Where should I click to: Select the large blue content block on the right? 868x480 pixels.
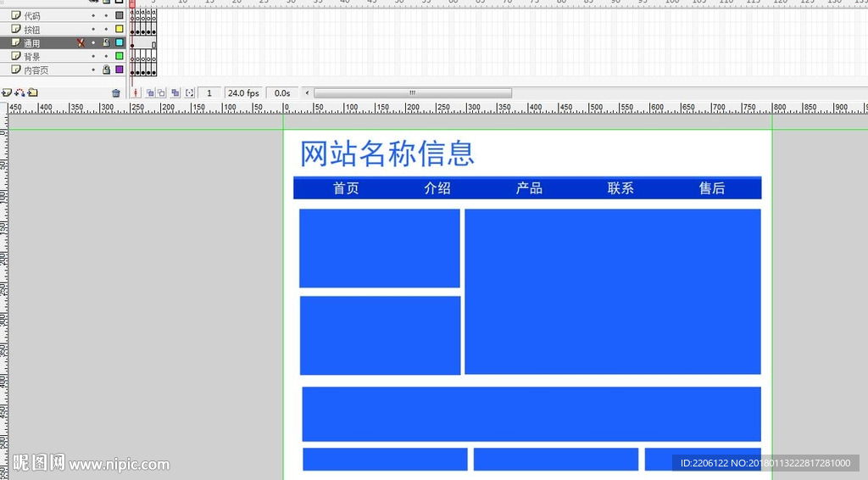point(613,292)
